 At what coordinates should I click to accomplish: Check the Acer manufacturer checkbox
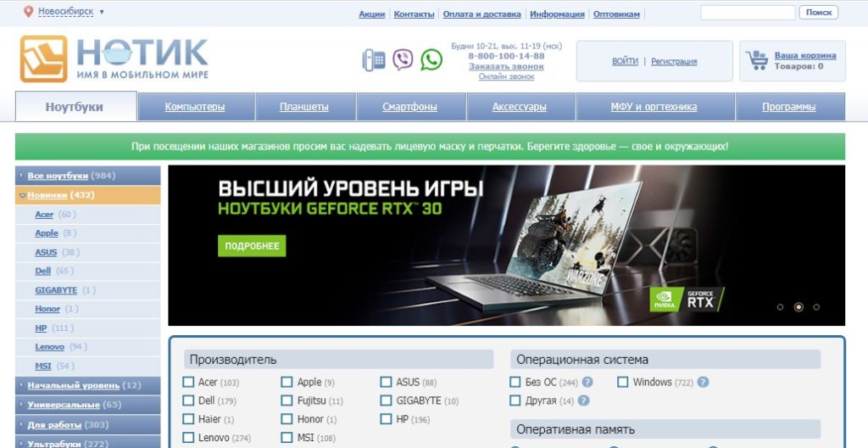[189, 383]
